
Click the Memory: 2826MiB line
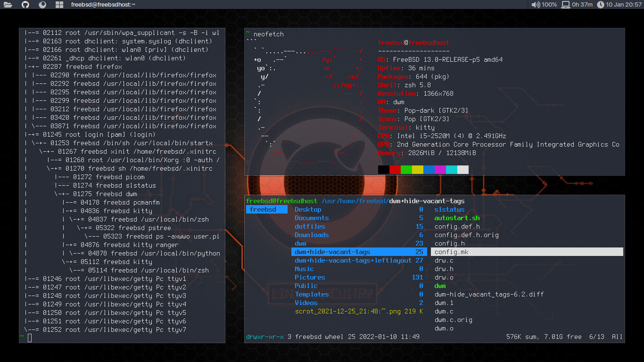pyautogui.click(x=427, y=153)
